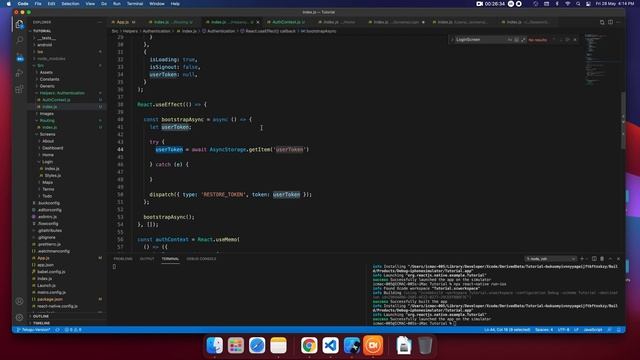The width and height of the screenshot is (640, 360).
Task: Split the terminal panel
Action: coord(594,259)
